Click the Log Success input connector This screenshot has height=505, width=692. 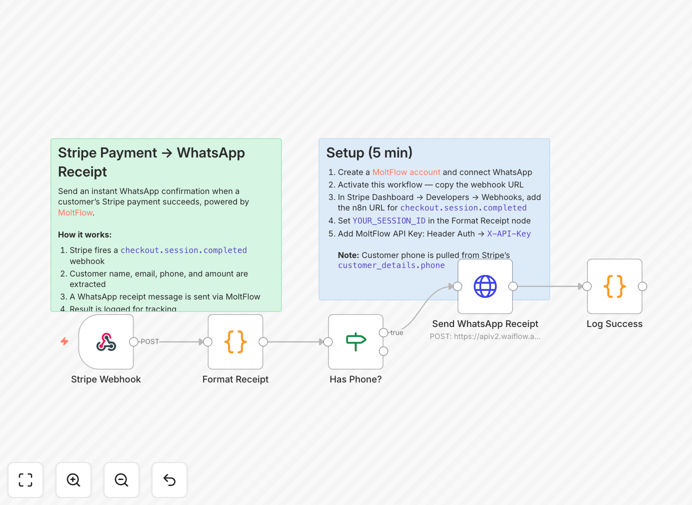[x=587, y=286]
